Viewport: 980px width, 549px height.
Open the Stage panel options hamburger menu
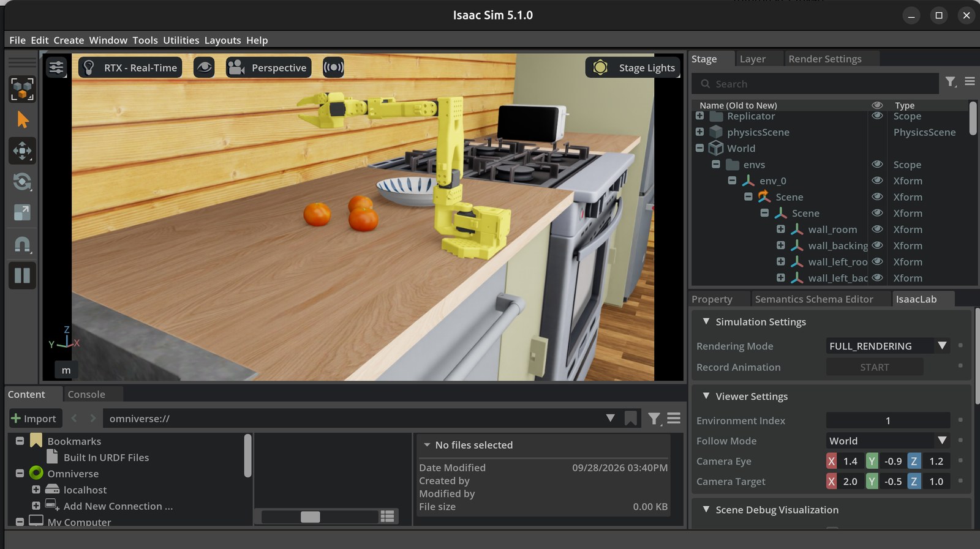(x=970, y=81)
